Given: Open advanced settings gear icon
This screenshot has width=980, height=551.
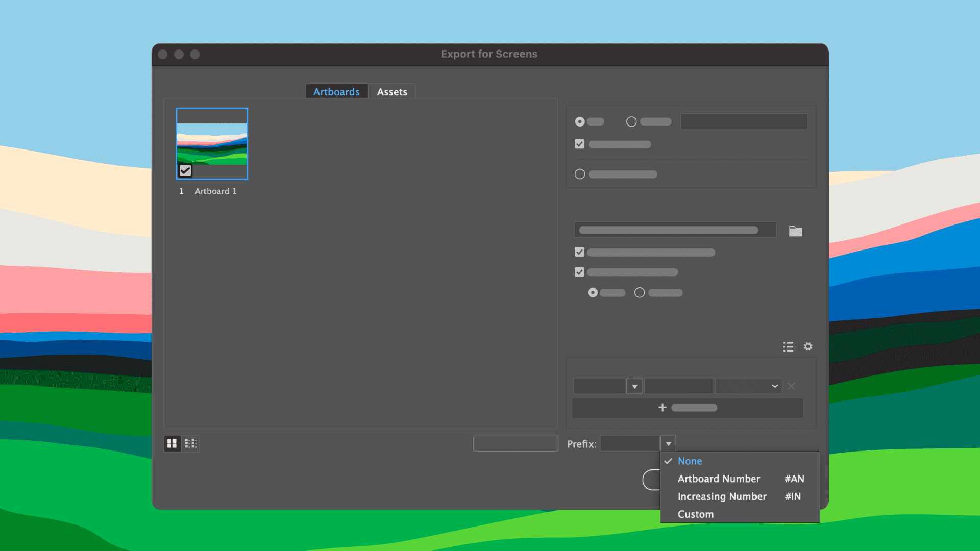Looking at the screenshot, I should point(808,347).
